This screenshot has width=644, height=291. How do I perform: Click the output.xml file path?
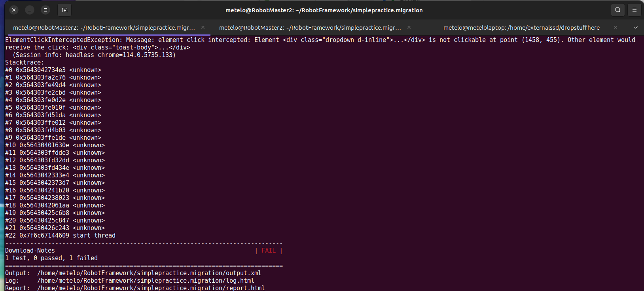[x=149, y=273]
